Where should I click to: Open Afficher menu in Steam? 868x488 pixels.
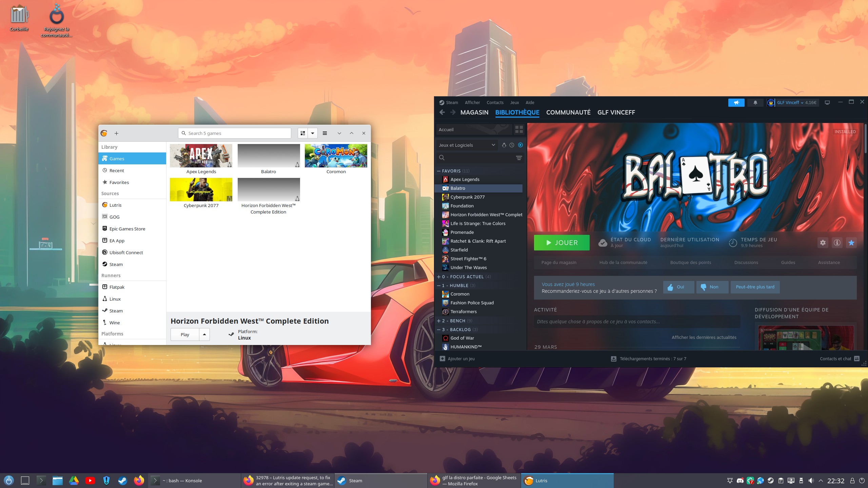[x=472, y=102]
